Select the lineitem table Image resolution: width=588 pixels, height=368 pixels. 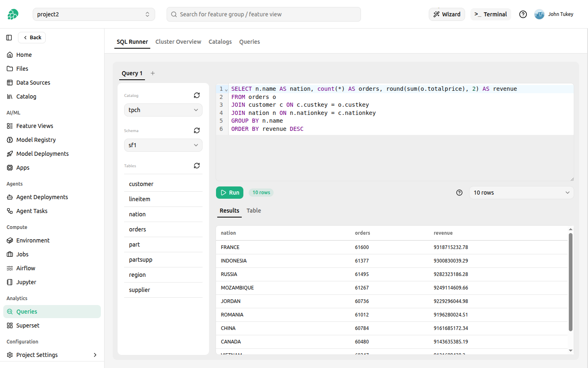point(163,199)
